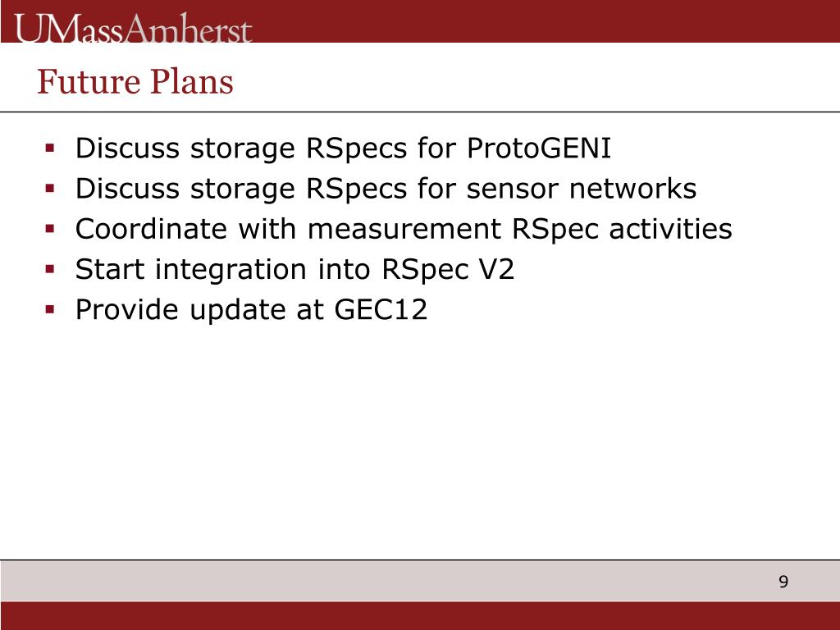Click the third red bullet marker

[50, 229]
